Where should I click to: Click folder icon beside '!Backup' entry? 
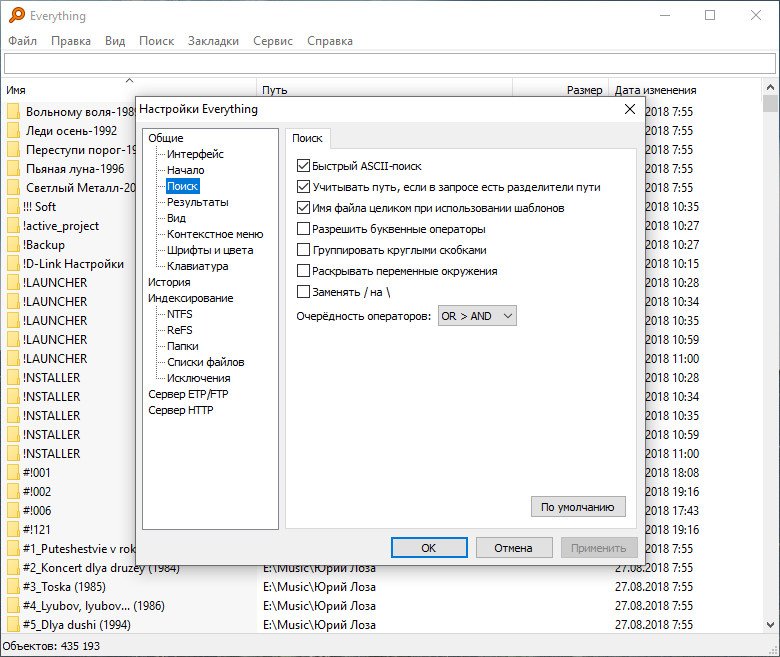point(13,245)
